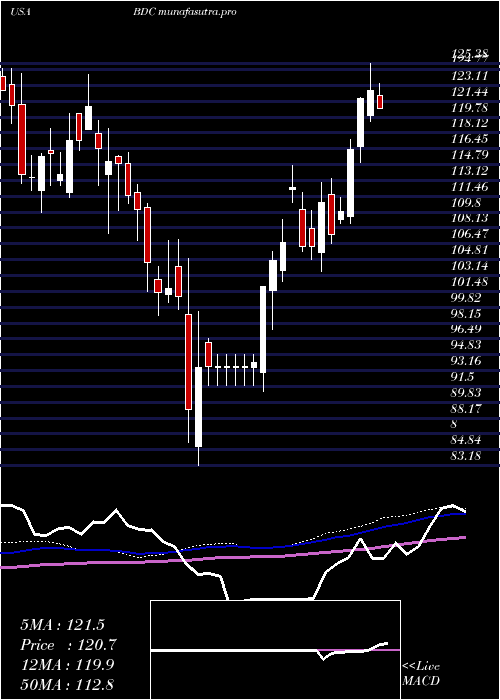
Task: Select the 84.84 price axis label
Action: 467,441
